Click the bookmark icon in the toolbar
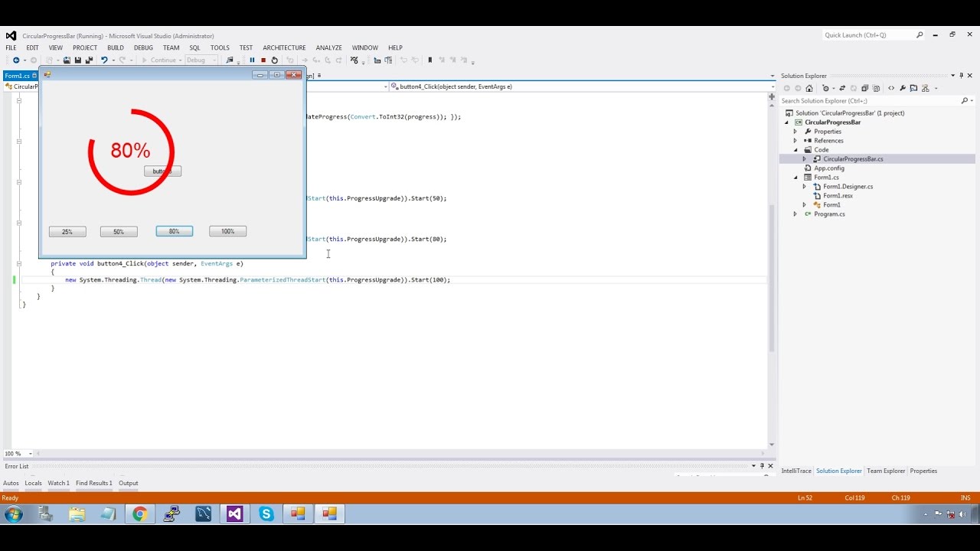This screenshot has width=980, height=551. [x=430, y=60]
